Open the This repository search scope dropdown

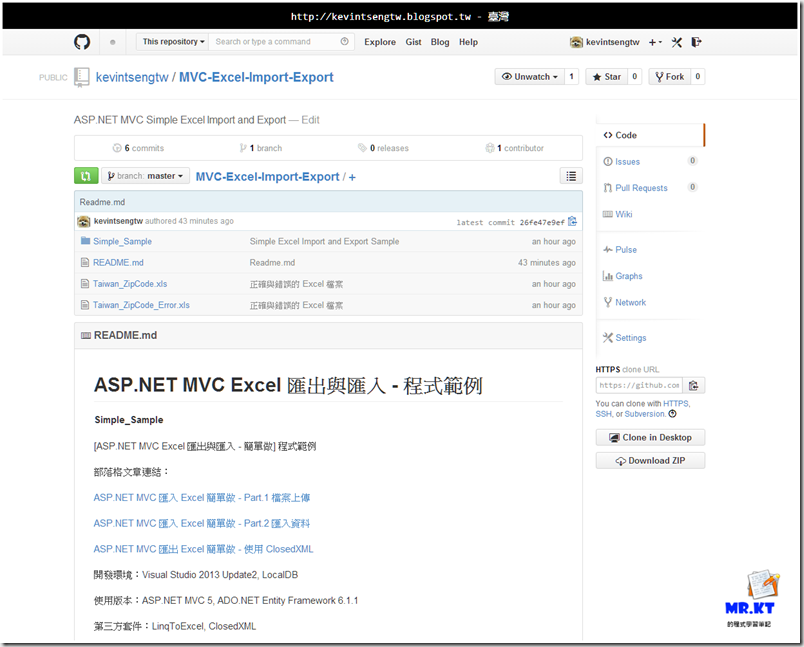pos(173,42)
